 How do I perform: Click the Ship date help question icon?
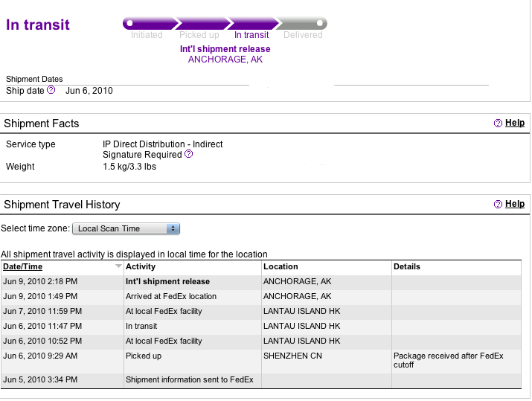coord(51,90)
